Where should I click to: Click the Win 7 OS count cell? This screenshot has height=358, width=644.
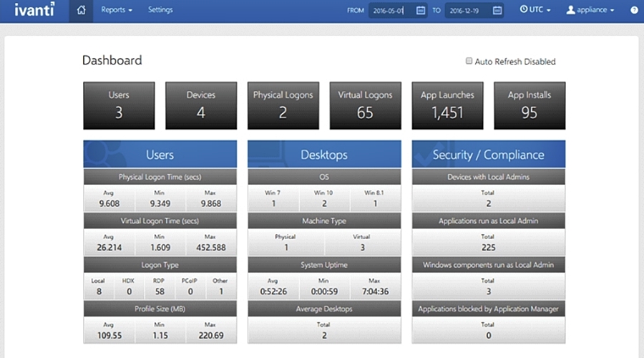(273, 198)
